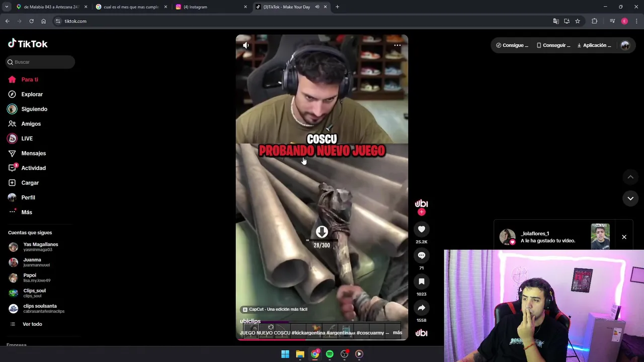
Task: Go to browser home page
Action: 43,21
